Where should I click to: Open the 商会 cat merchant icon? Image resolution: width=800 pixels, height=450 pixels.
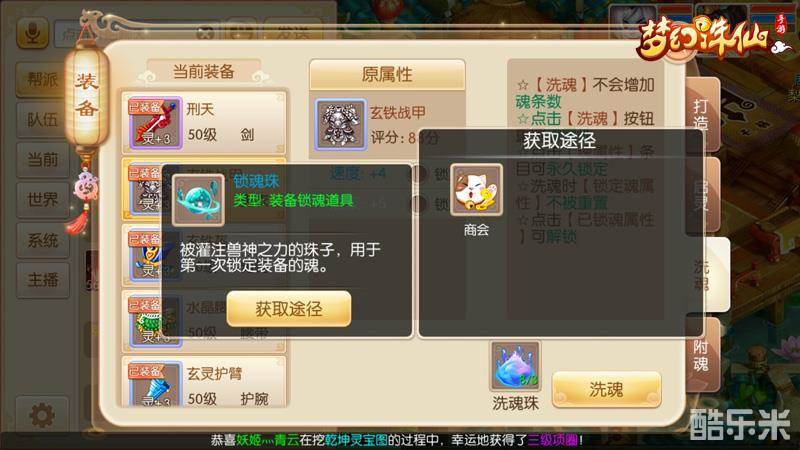pyautogui.click(x=477, y=190)
